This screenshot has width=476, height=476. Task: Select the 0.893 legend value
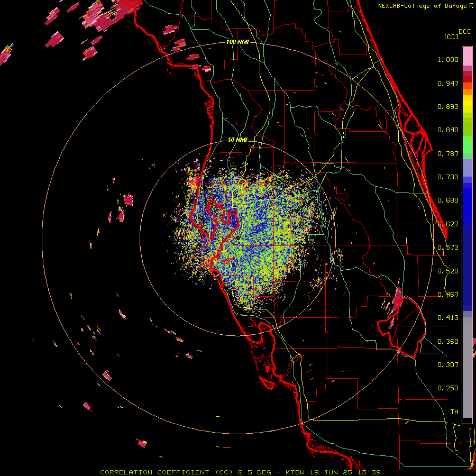[x=448, y=106]
